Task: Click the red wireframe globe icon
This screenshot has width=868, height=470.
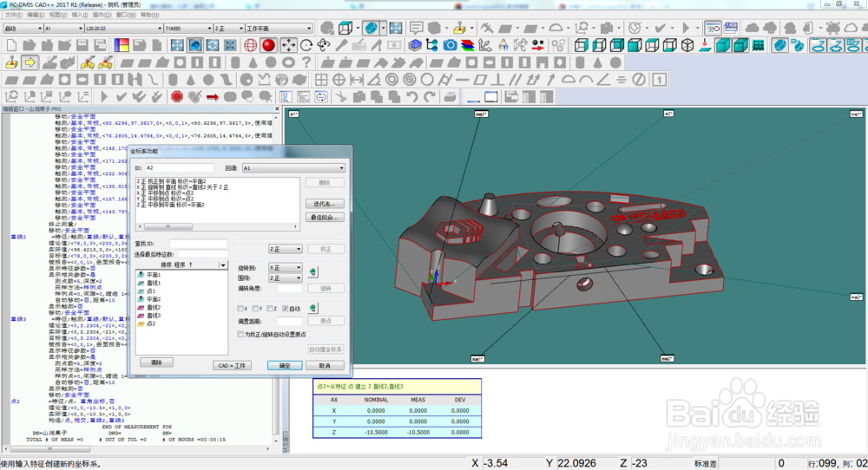Action: point(250,45)
